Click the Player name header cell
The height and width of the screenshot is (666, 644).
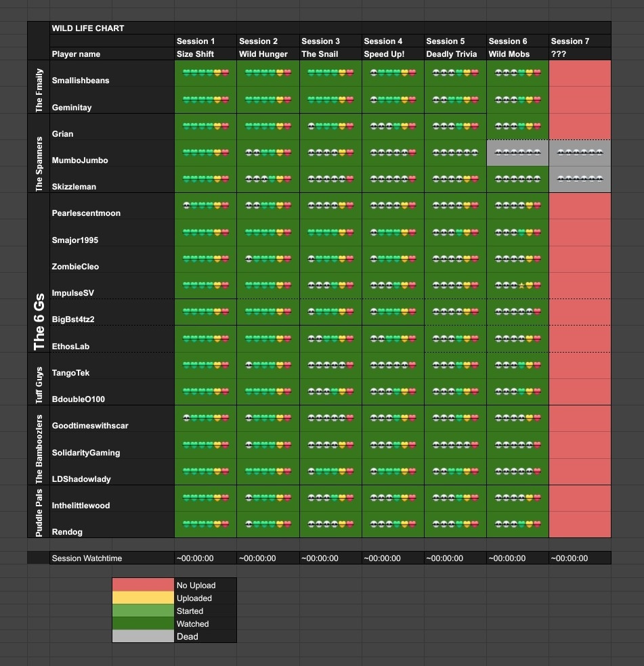click(112, 54)
